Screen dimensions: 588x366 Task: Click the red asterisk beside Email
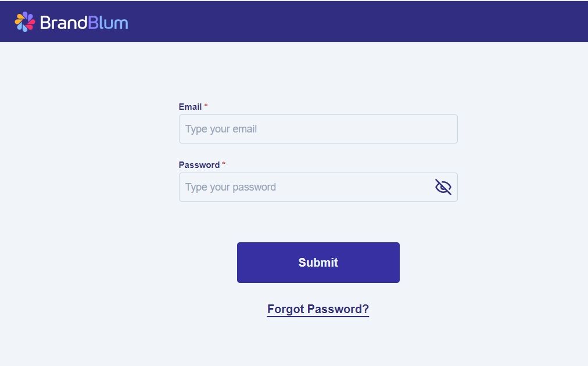[x=206, y=106]
